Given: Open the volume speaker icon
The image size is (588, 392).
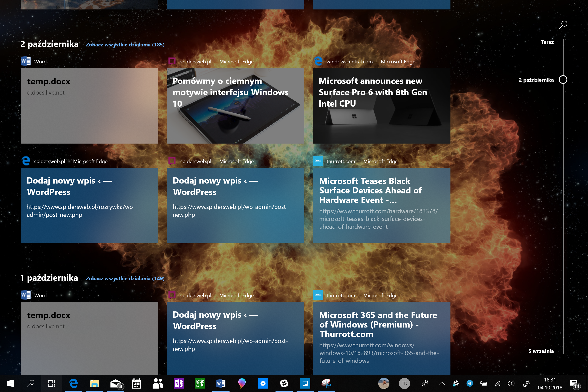Looking at the screenshot, I should click(511, 383).
